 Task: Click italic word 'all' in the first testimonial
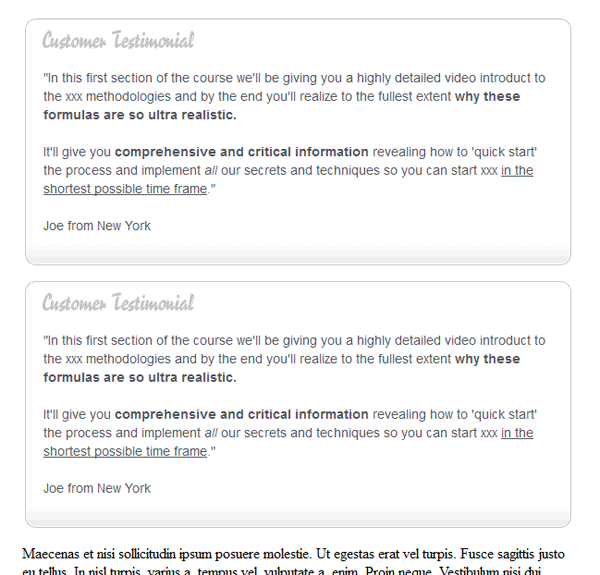click(x=211, y=170)
